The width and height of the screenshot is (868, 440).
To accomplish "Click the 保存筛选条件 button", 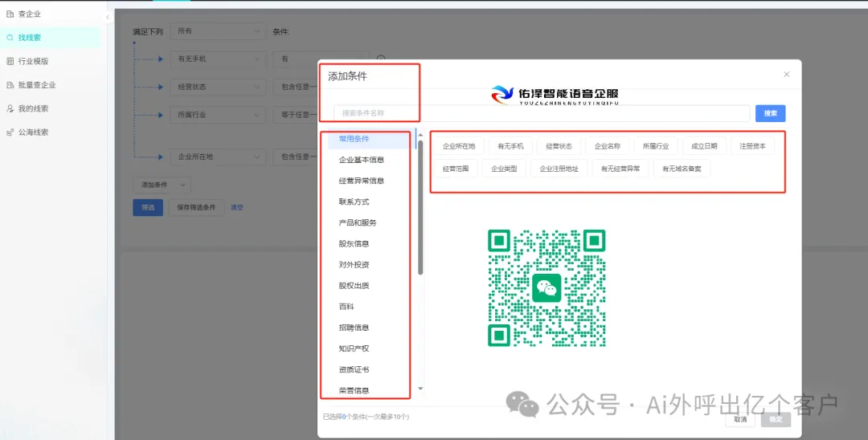I will [196, 207].
